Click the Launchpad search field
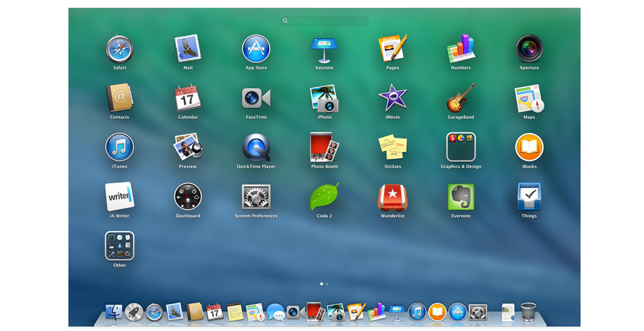This screenshot has height=331, width=644. click(324, 21)
